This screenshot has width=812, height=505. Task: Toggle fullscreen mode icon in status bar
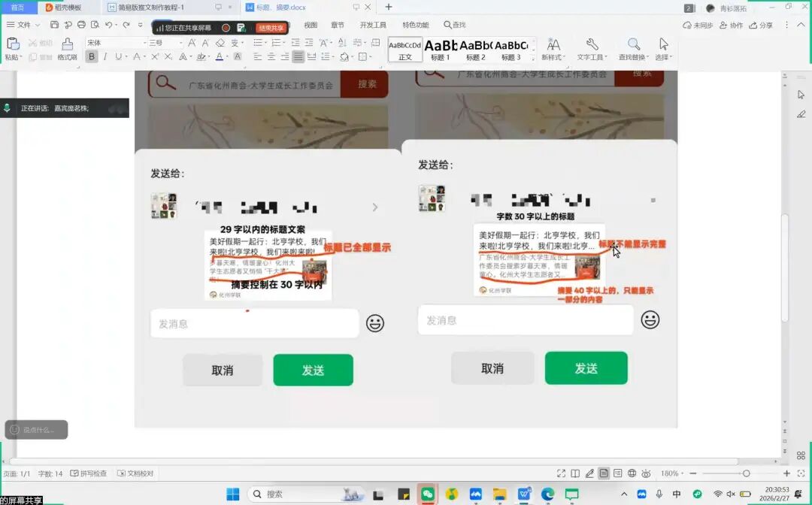[x=561, y=473]
